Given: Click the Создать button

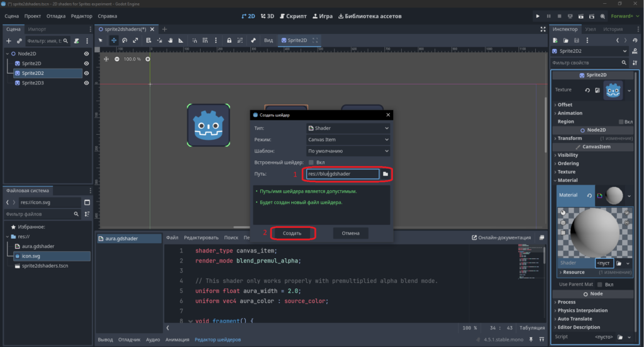Looking at the screenshot, I should (292, 233).
